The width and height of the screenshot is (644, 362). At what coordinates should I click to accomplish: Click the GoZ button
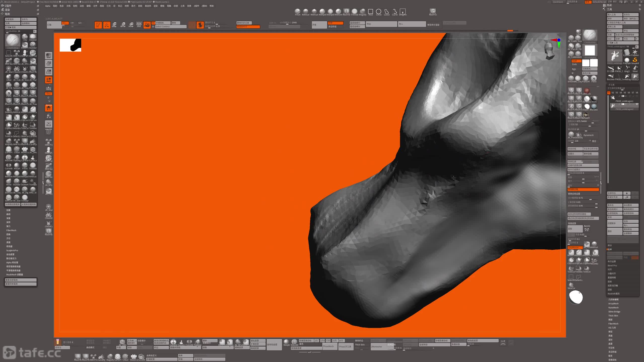click(611, 39)
